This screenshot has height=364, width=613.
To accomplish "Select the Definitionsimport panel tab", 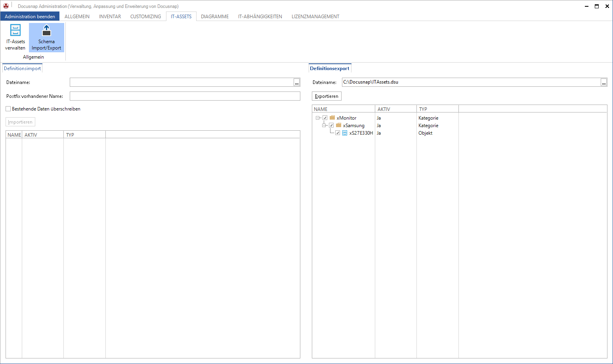I will point(22,69).
